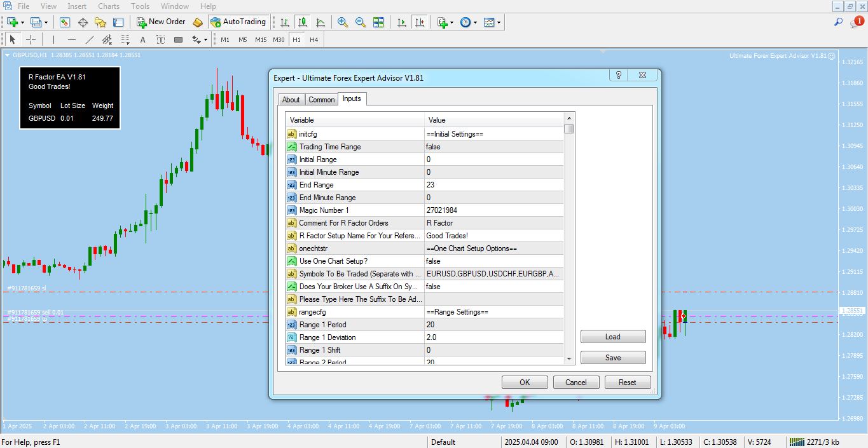868x448 pixels.
Task: Open the Data Window crosshair-circle icon
Action: pos(83,22)
